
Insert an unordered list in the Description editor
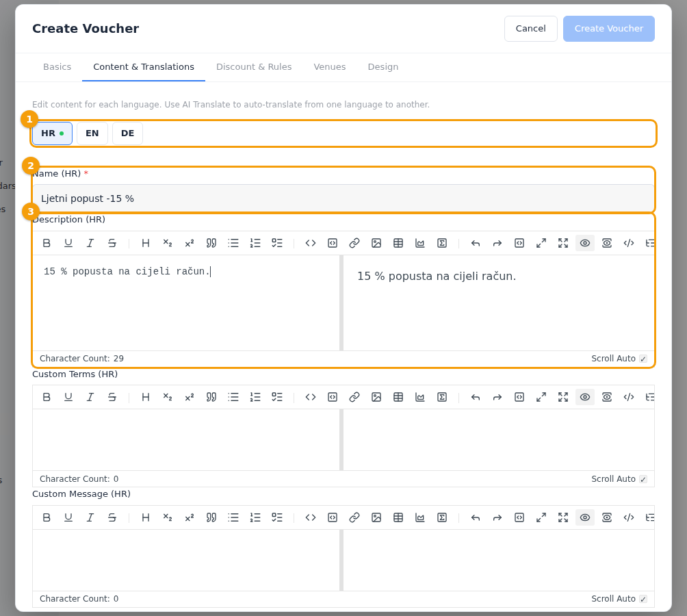[x=233, y=243]
